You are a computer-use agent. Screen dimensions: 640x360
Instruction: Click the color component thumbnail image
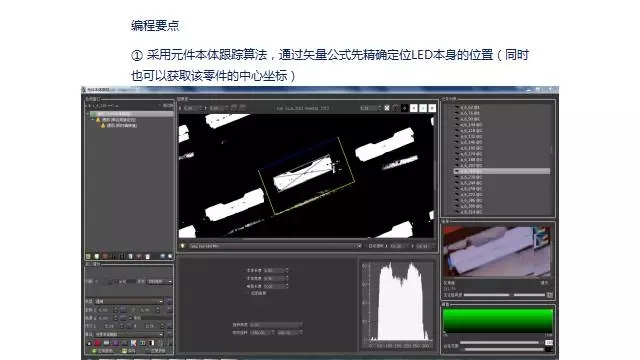pyautogui.click(x=497, y=252)
